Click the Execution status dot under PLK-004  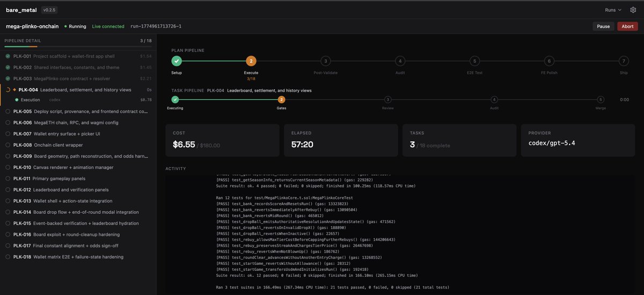pos(17,100)
